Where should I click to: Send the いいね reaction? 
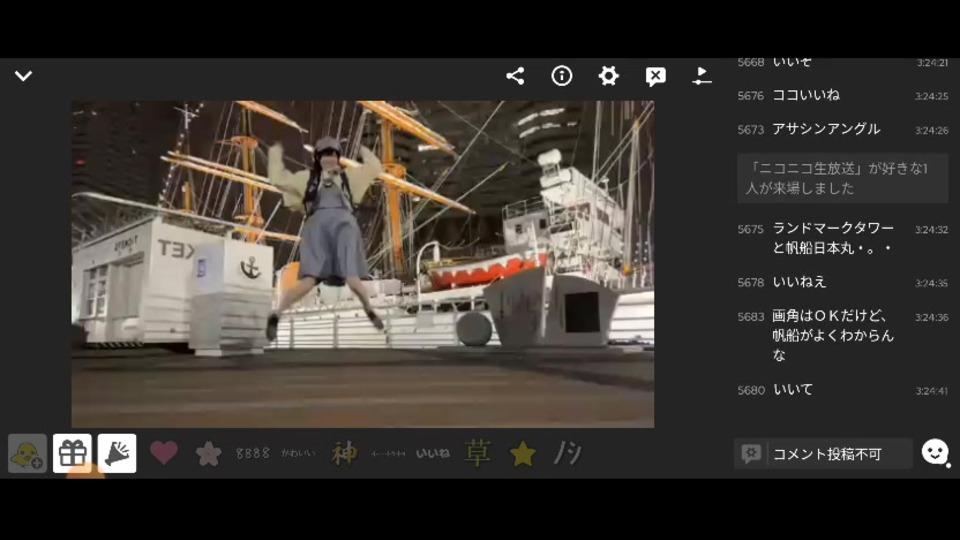click(x=433, y=454)
